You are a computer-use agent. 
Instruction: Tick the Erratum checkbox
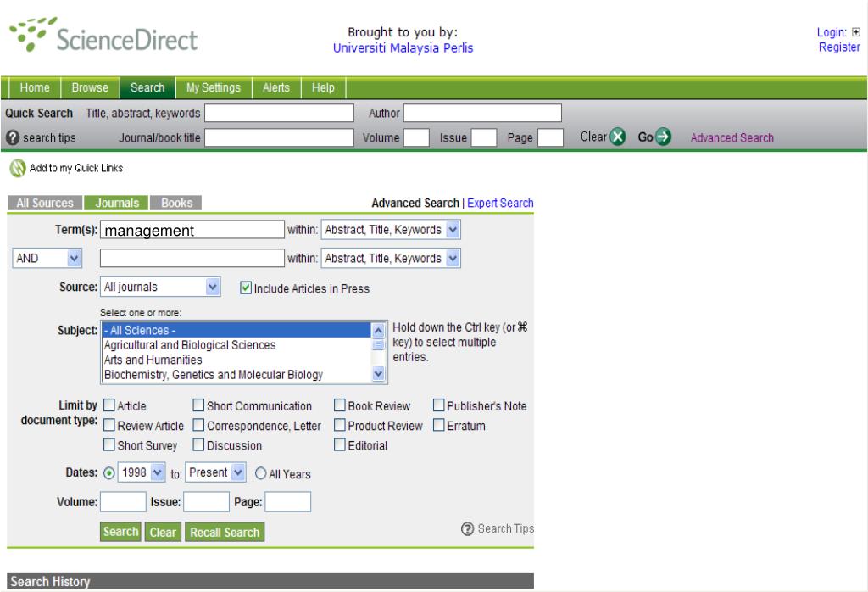pyautogui.click(x=438, y=425)
